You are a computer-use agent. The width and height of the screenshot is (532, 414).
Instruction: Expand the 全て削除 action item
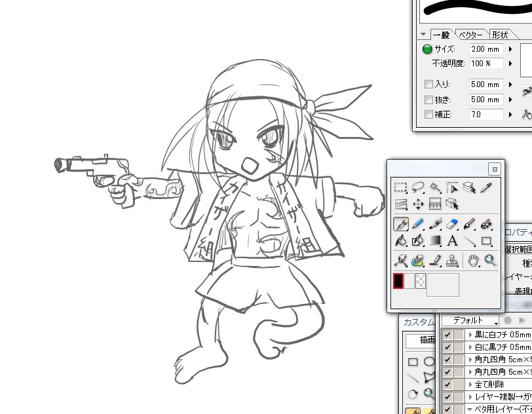pos(470,385)
